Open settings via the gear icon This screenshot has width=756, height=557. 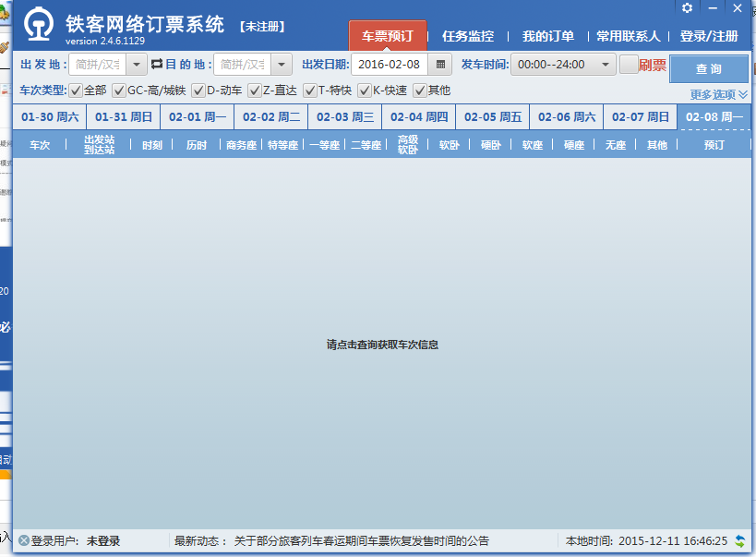687,8
